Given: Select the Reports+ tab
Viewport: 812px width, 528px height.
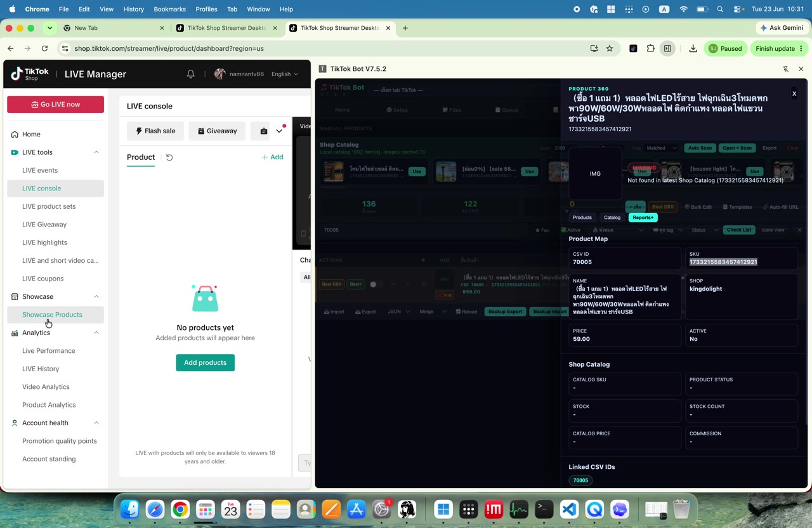Looking at the screenshot, I should (x=643, y=218).
